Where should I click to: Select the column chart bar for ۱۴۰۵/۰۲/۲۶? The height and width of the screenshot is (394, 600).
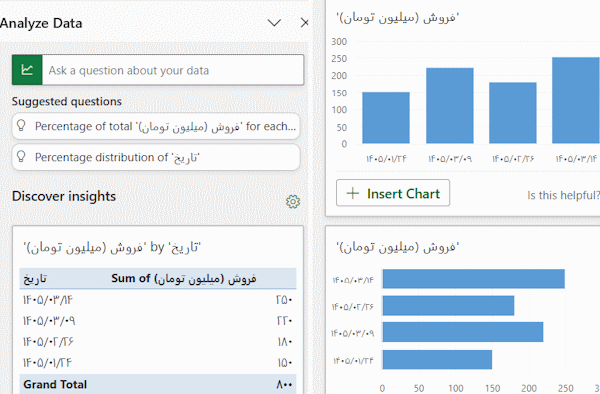point(513,113)
